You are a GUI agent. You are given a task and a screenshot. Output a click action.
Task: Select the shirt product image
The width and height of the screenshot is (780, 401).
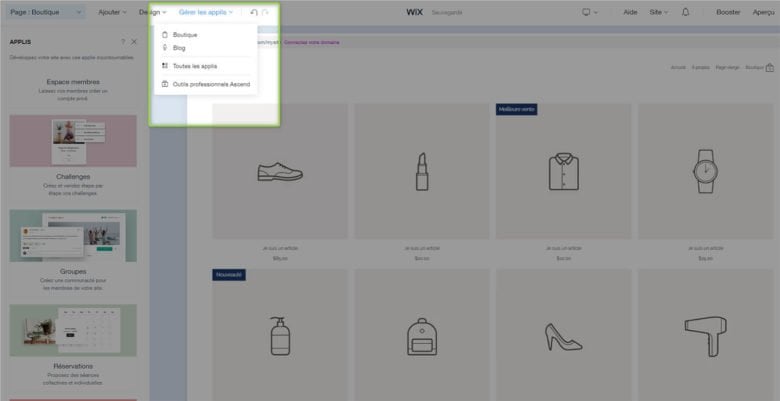[564, 171]
